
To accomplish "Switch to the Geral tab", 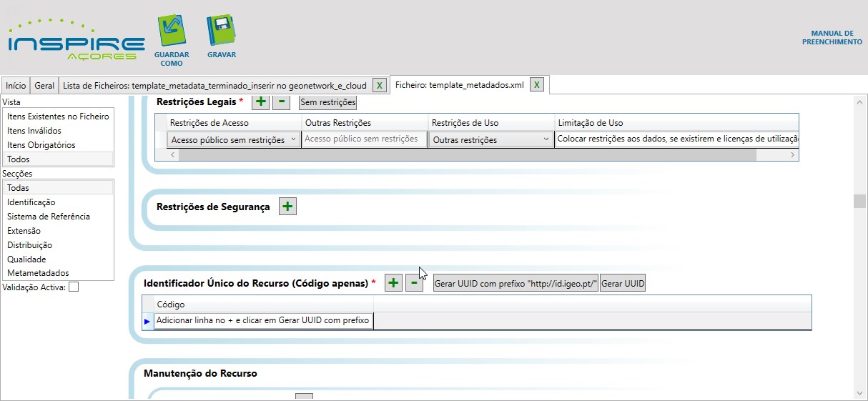I will pyautogui.click(x=44, y=86).
